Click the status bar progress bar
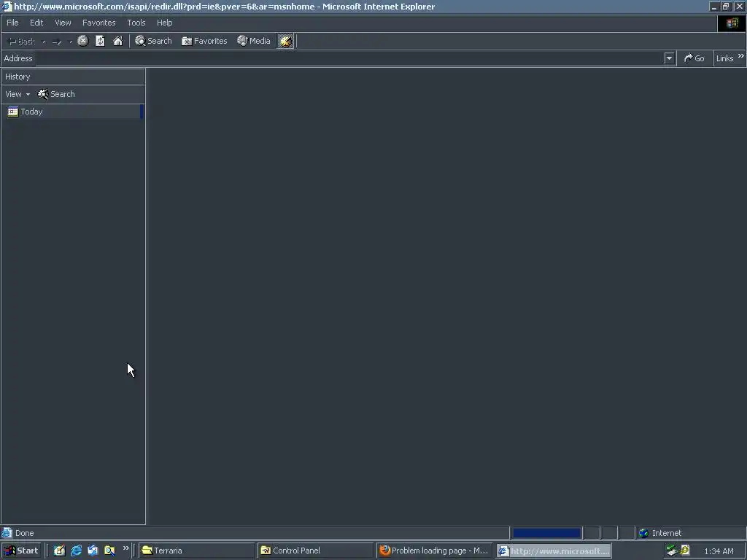Image resolution: width=747 pixels, height=560 pixels. click(x=546, y=533)
